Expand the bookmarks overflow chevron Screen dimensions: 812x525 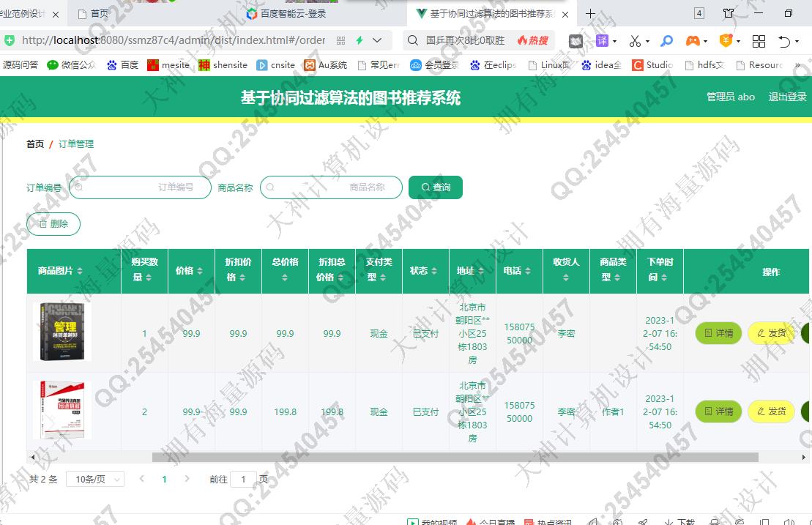click(797, 65)
